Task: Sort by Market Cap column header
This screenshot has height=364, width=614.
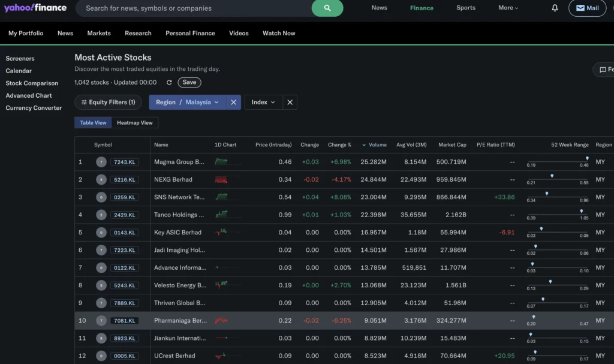Action: tap(452, 145)
